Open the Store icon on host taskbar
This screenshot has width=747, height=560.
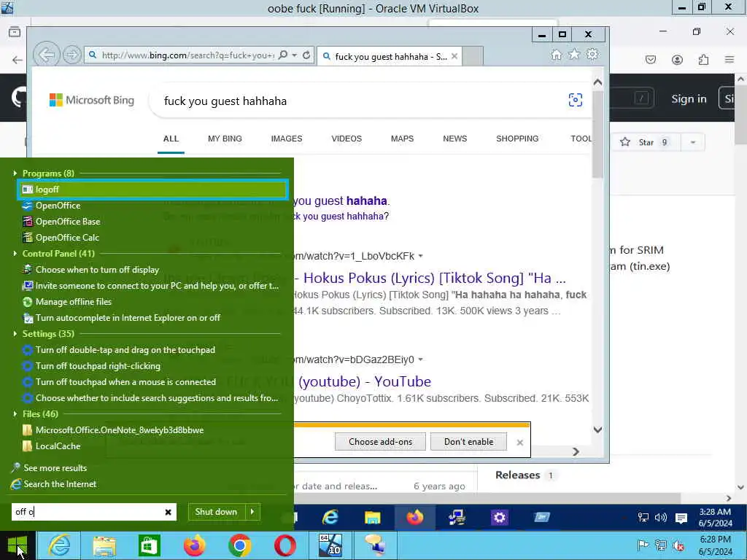point(149,545)
